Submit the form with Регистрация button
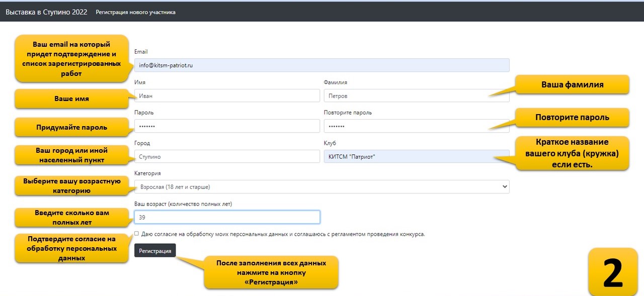 [x=155, y=250]
